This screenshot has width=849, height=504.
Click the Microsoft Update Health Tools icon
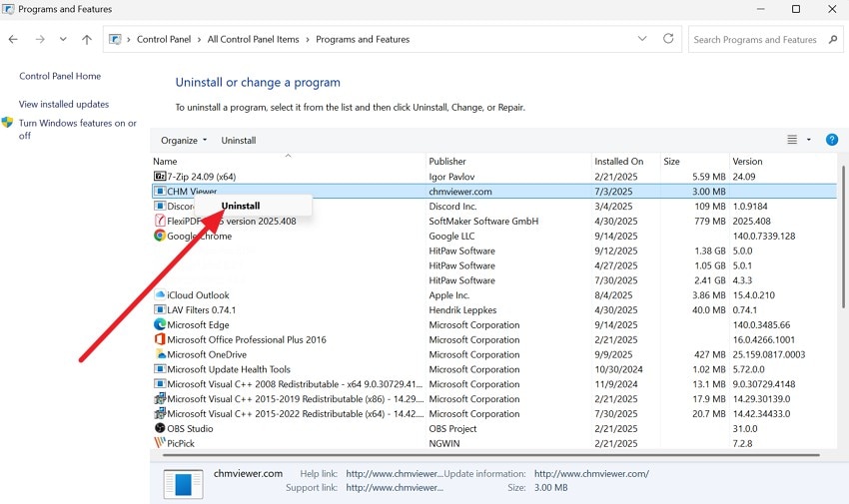point(160,369)
